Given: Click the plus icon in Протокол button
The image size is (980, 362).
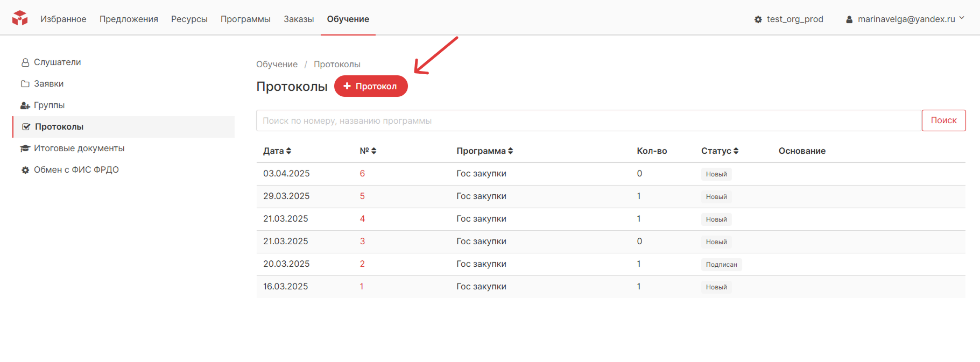Looking at the screenshot, I should click(x=347, y=86).
